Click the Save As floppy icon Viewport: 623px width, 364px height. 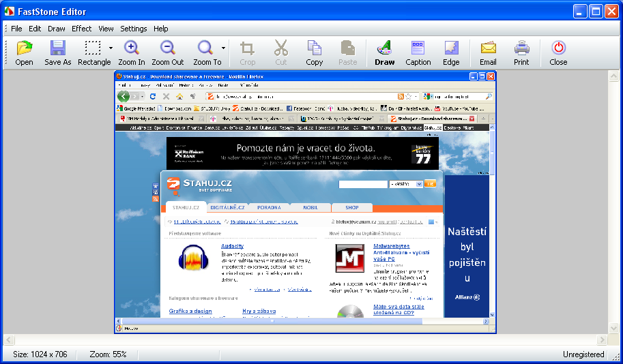coord(57,48)
